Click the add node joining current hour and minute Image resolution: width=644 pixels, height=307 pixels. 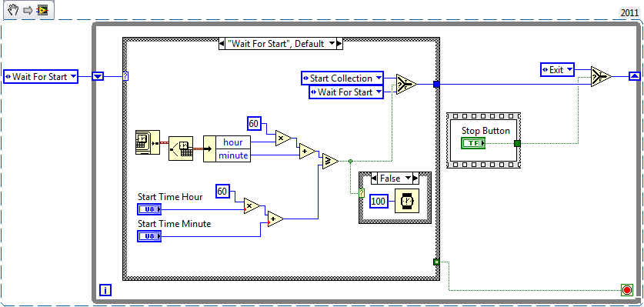pos(307,152)
